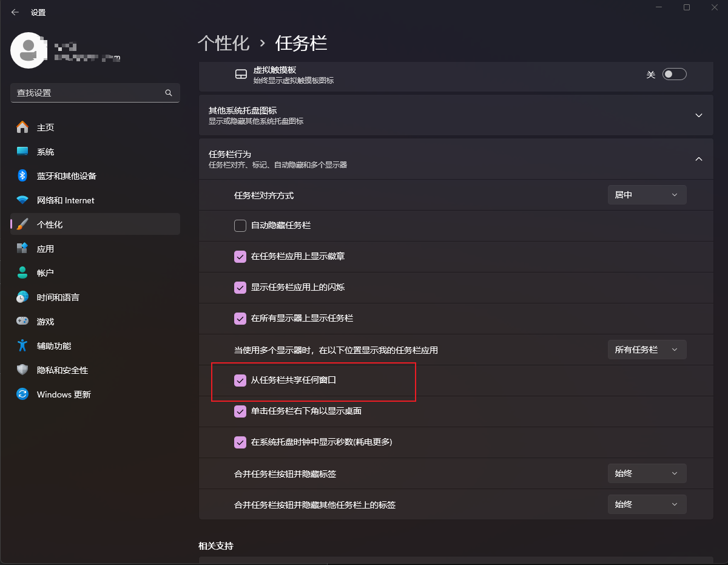This screenshot has height=565, width=728.
Task: Click 任务栏对齐方式 label text
Action: coord(264,195)
